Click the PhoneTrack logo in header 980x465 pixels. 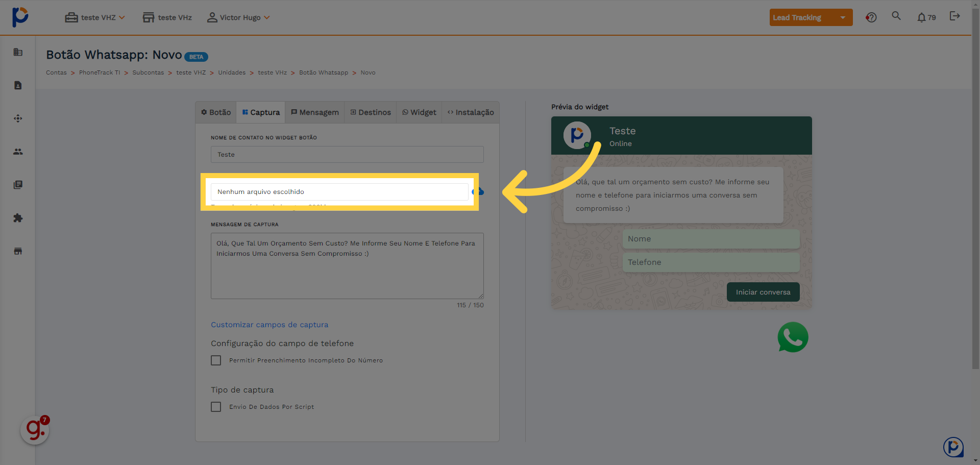pos(20,17)
